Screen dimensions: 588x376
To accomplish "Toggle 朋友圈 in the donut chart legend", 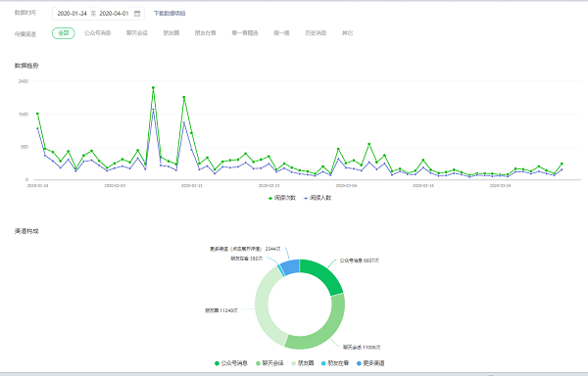I will [303, 363].
